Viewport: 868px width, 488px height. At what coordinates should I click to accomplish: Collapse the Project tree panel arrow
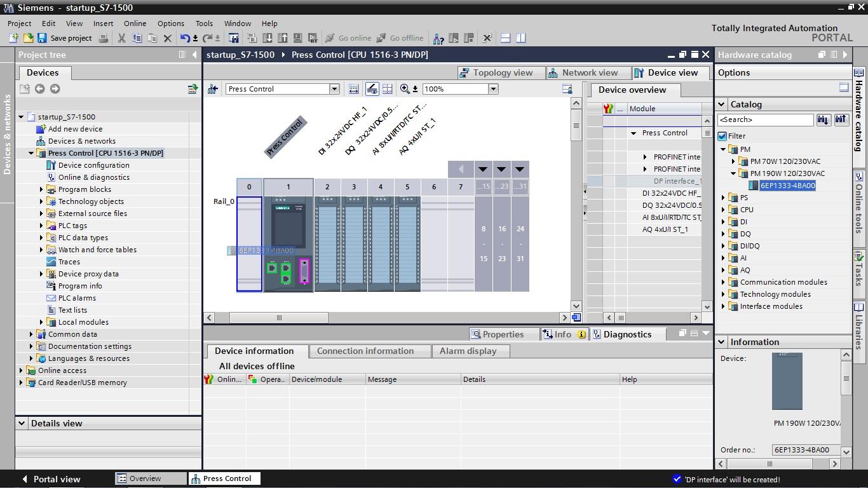click(194, 55)
